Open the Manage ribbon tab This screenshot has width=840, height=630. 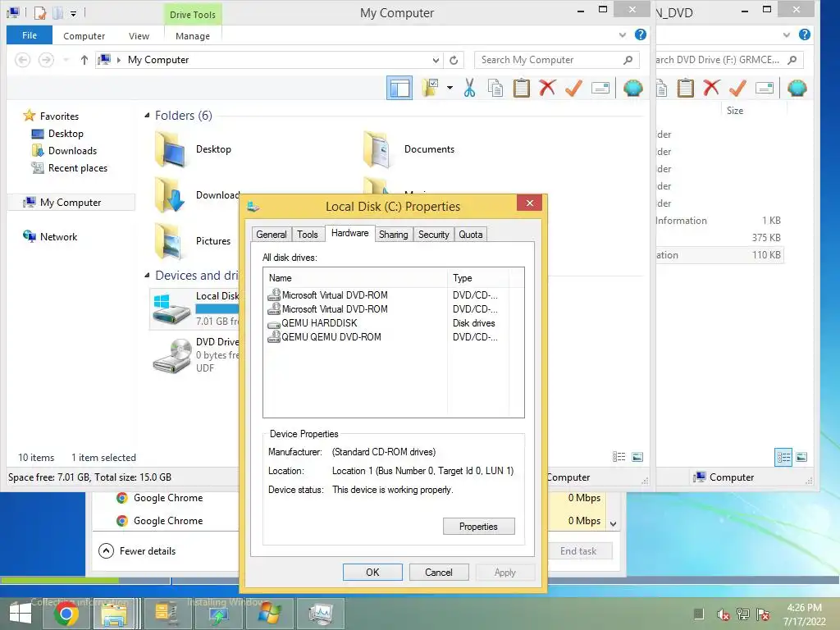coord(193,36)
